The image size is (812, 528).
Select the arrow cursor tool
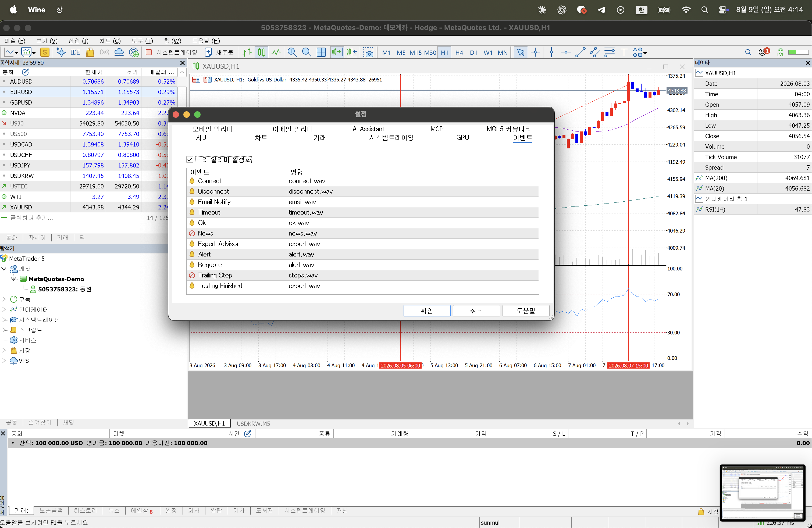tap(521, 52)
